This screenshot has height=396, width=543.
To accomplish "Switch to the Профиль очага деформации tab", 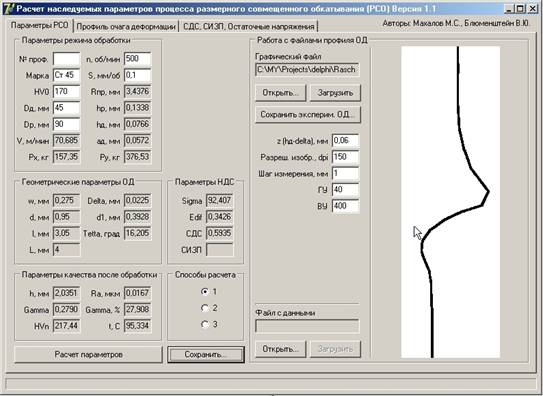I will [126, 27].
